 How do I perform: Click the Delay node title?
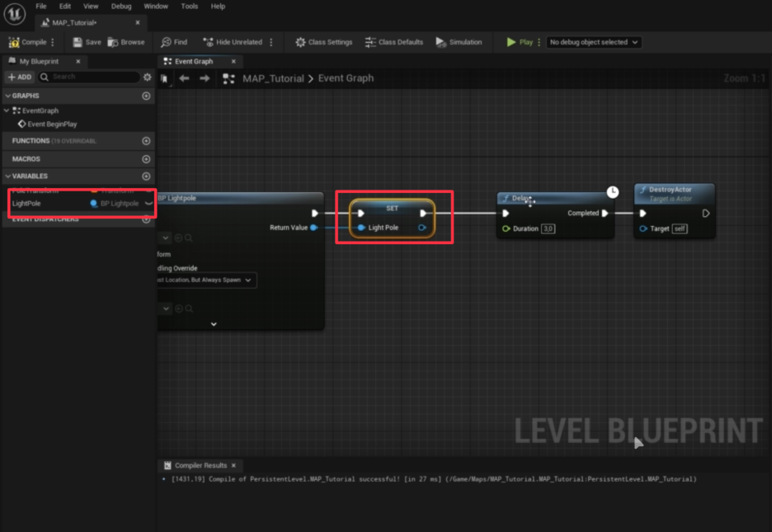(x=521, y=198)
